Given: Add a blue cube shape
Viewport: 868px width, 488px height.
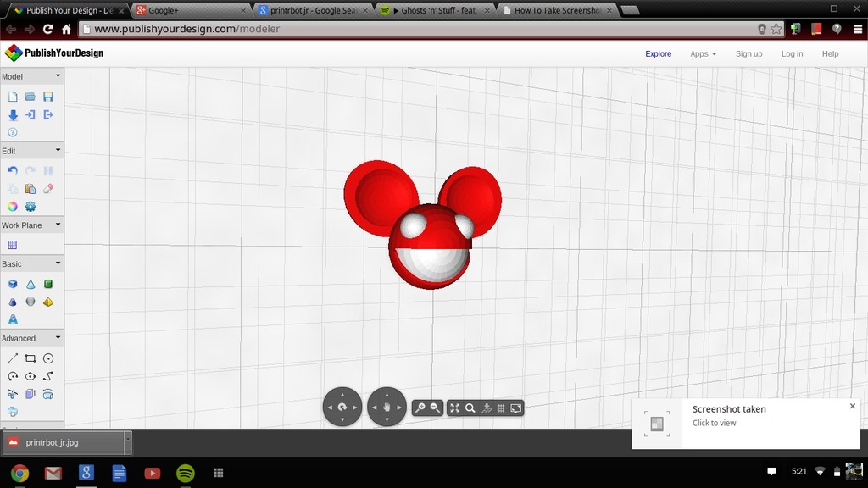Looking at the screenshot, I should point(13,285).
